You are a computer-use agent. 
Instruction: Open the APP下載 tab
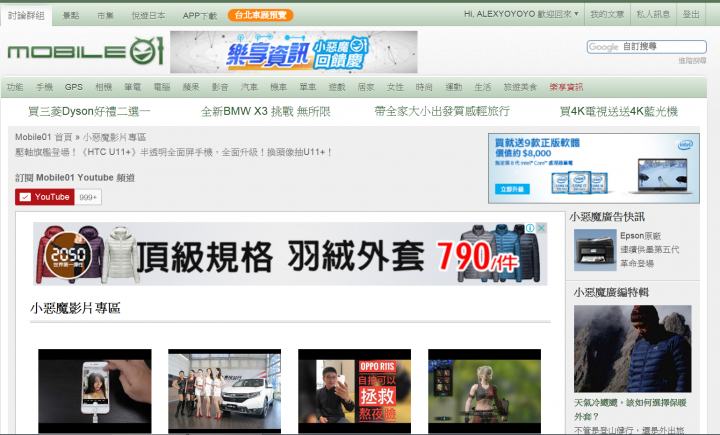click(x=199, y=15)
